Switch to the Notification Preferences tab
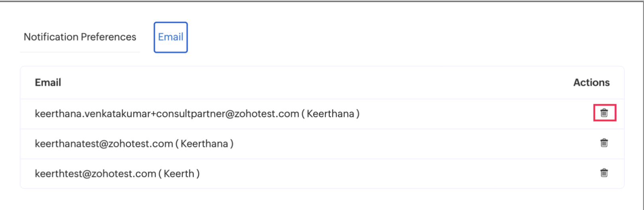This screenshot has height=210, width=644. (x=80, y=37)
